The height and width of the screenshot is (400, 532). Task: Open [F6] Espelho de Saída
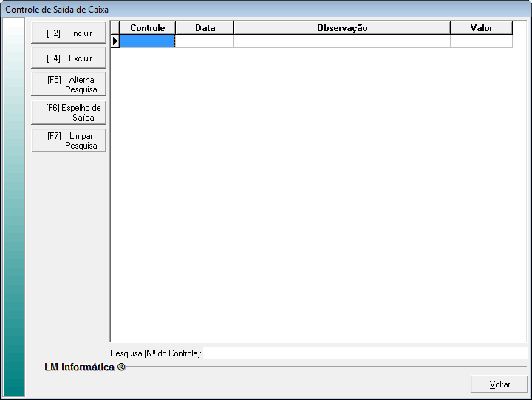pos(69,112)
